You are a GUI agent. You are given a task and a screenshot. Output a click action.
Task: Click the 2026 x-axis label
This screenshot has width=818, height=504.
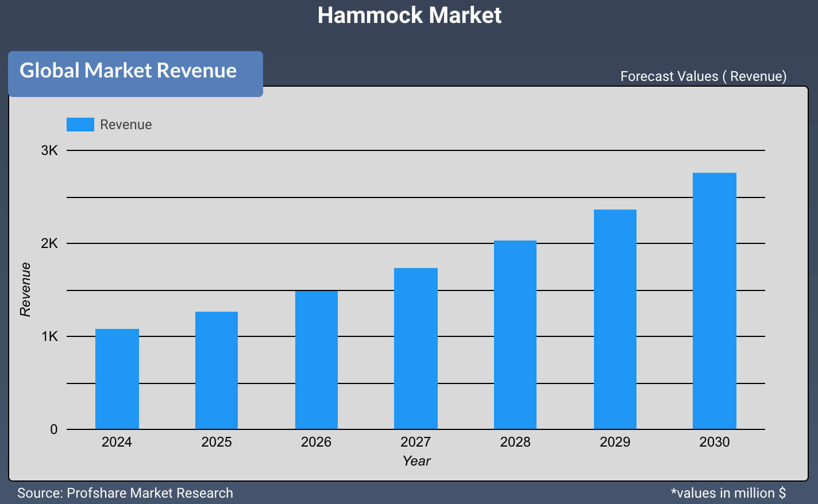pos(316,442)
